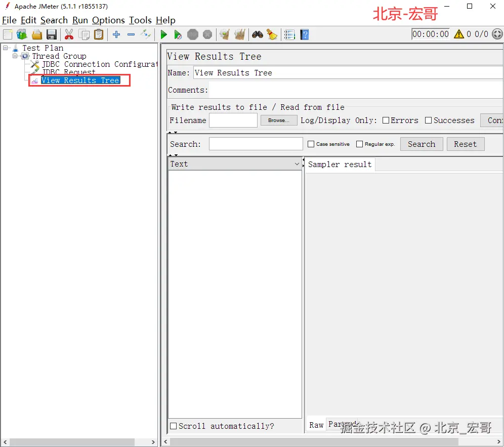Open a test plan with folder icon
The width and height of the screenshot is (504, 447).
pyautogui.click(x=37, y=34)
